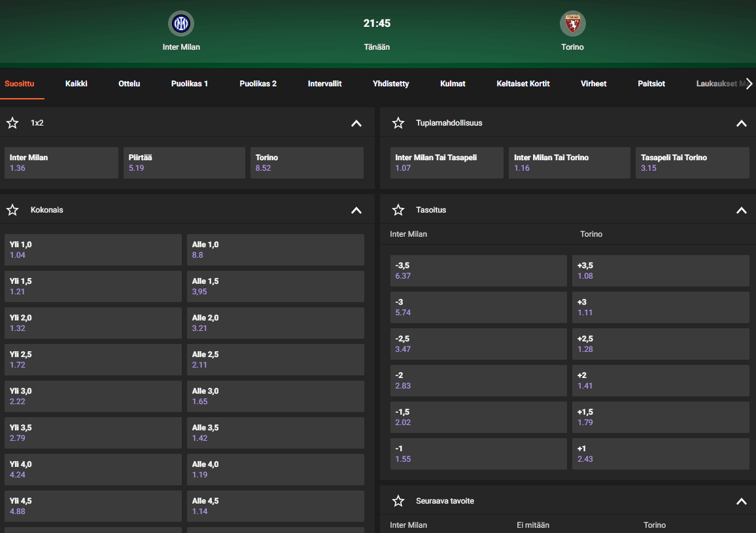
Task: Favorite the Seuraava tavoite market
Action: (398, 501)
